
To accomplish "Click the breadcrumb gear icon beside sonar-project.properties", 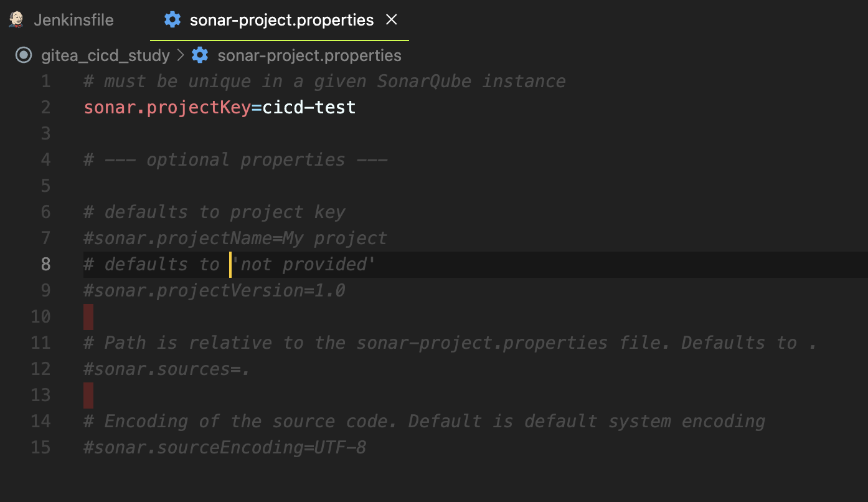I will (x=200, y=55).
